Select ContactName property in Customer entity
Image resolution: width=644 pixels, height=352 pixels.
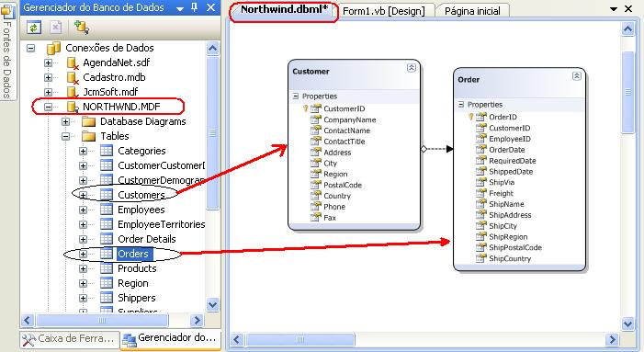(347, 131)
